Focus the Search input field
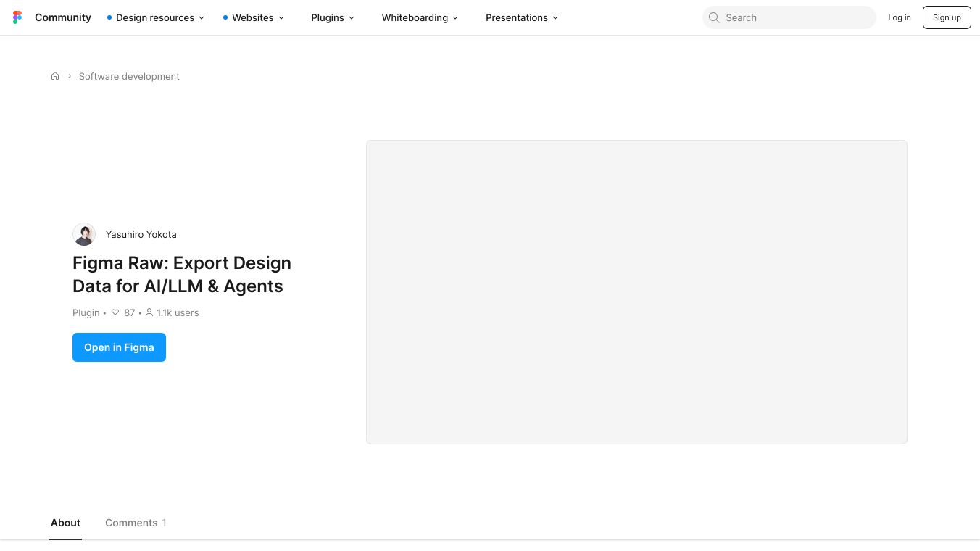The image size is (980, 551). pyautogui.click(x=789, y=17)
